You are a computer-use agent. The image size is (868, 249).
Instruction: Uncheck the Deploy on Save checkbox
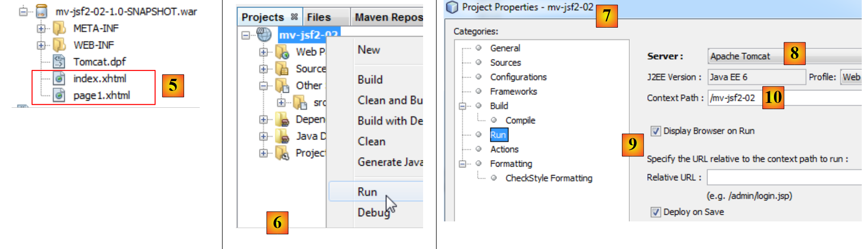point(655,212)
